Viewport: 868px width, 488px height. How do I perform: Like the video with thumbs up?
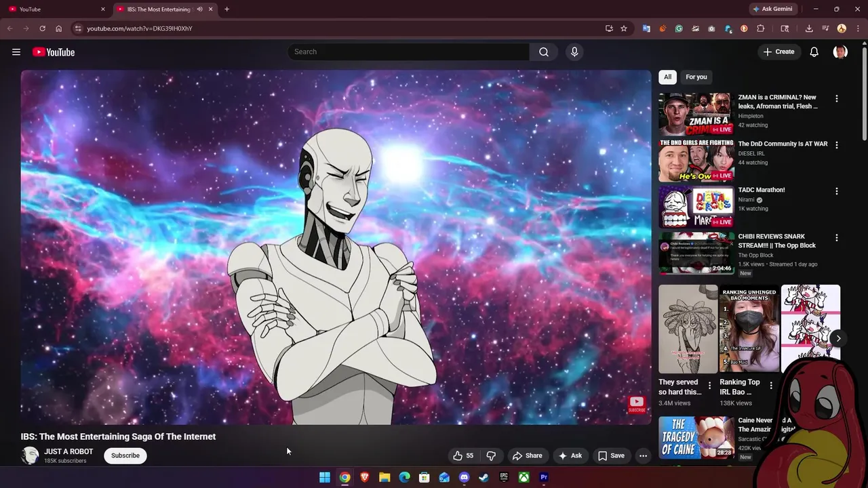click(464, 455)
